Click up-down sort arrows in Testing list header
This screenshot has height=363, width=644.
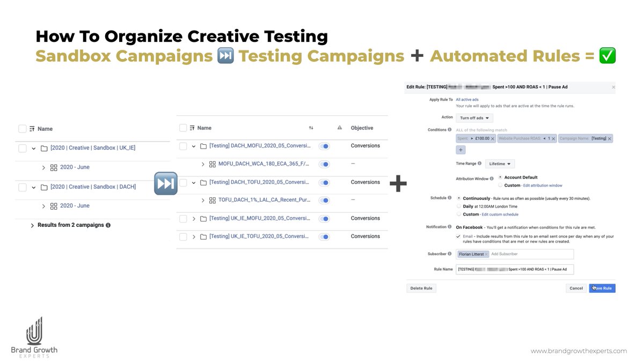tap(311, 128)
